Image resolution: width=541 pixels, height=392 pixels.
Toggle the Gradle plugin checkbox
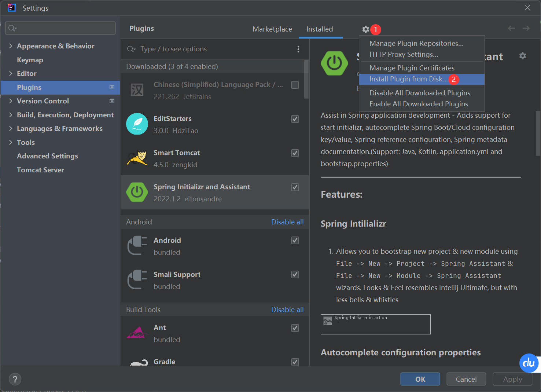pos(295,362)
